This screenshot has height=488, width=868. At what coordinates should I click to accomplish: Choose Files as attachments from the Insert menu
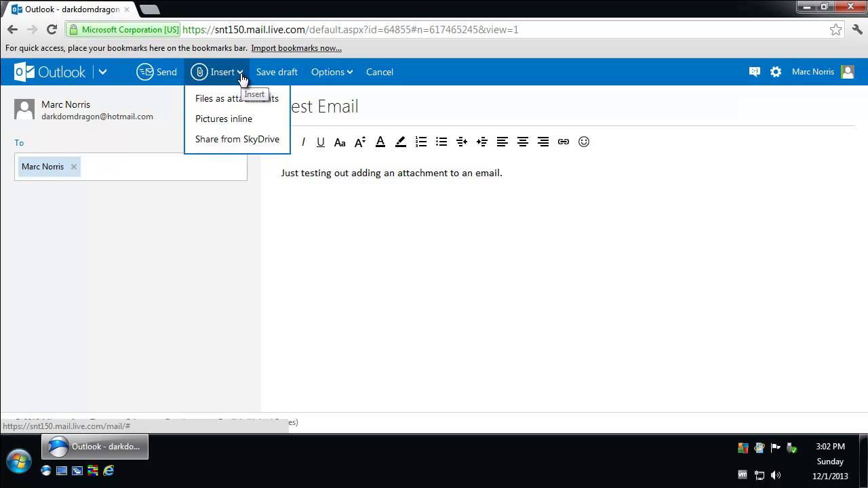tap(237, 98)
